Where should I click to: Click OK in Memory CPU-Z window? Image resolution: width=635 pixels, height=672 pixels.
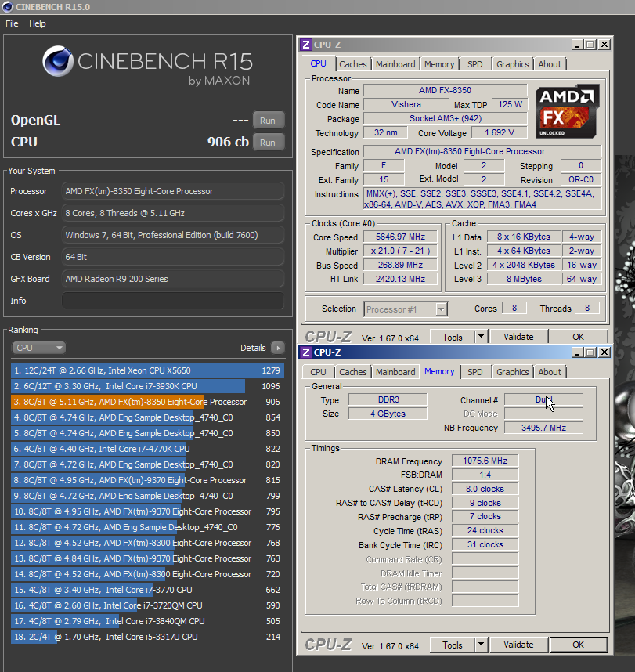(578, 645)
